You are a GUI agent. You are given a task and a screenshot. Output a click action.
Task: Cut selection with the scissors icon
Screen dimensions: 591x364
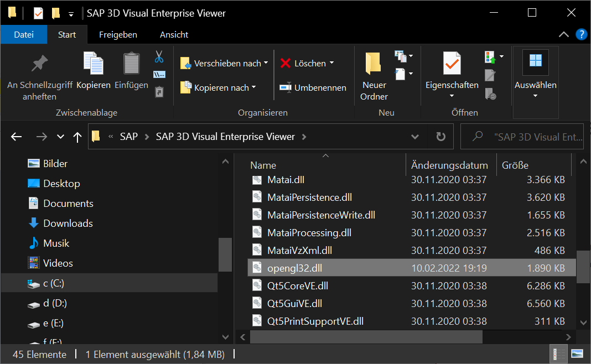point(159,57)
